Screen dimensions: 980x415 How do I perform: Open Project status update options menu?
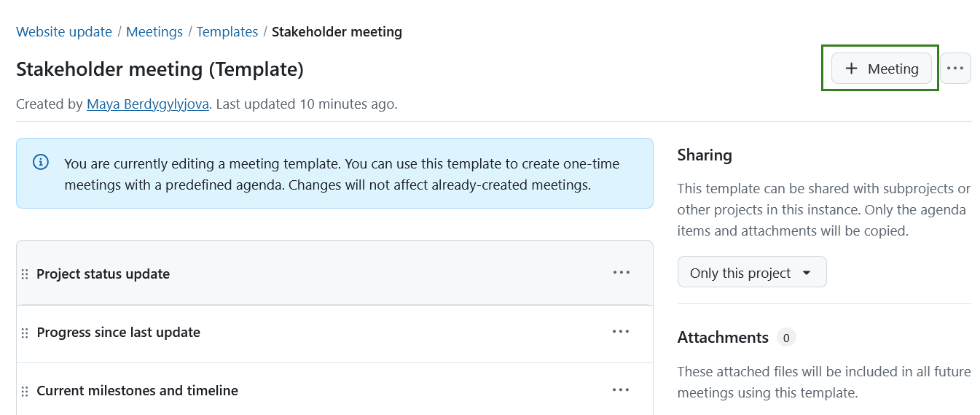(621, 273)
